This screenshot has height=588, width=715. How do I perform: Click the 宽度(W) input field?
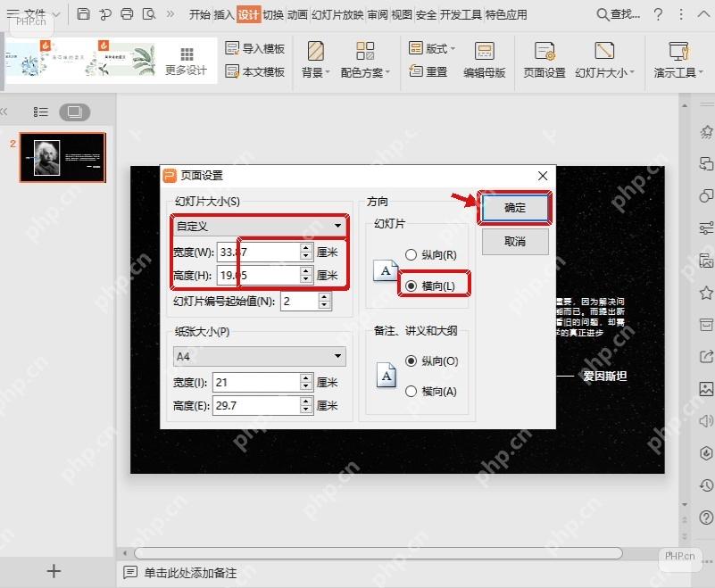click(259, 252)
